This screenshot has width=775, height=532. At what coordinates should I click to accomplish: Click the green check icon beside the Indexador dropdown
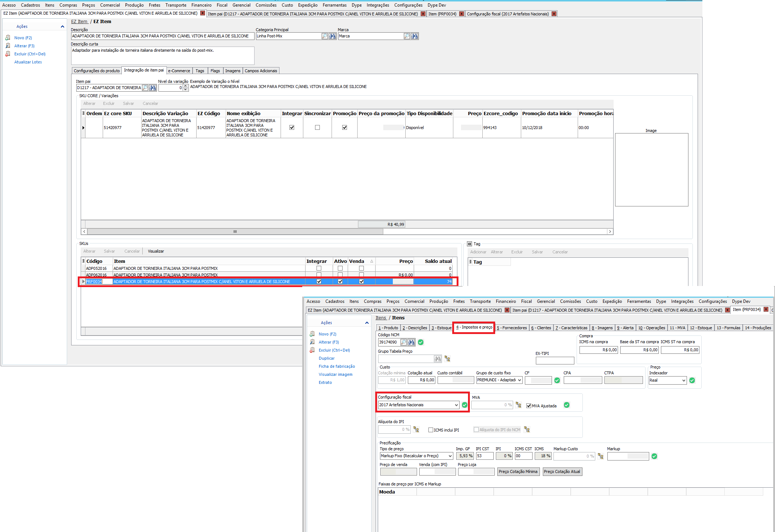692,380
